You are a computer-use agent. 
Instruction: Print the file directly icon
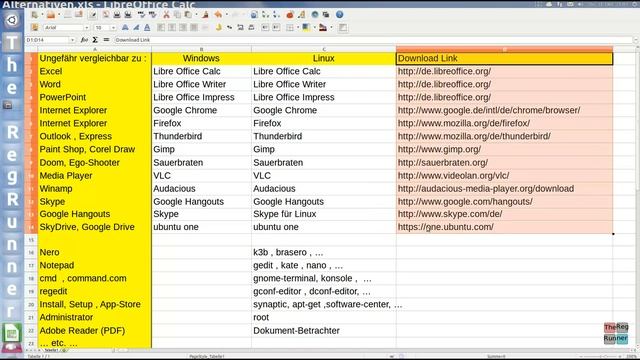click(x=117, y=15)
